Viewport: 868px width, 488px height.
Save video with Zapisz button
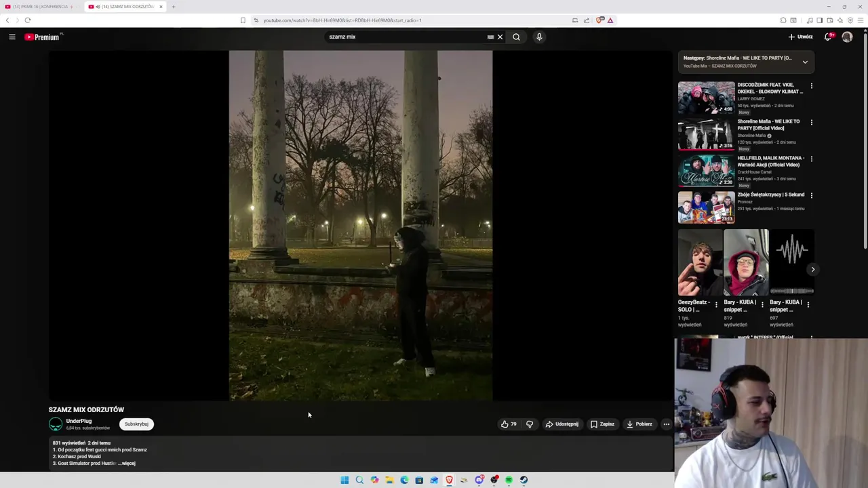click(x=602, y=424)
